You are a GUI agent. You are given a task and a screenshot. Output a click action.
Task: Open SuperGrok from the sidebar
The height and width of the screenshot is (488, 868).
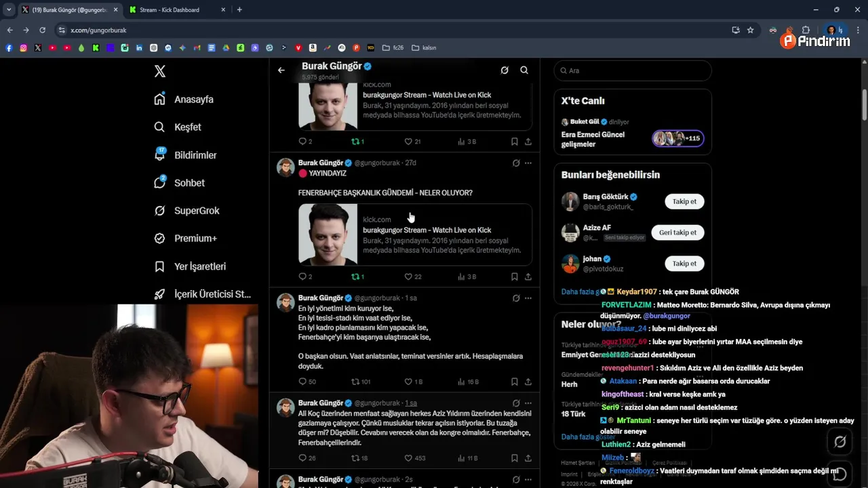(186, 211)
